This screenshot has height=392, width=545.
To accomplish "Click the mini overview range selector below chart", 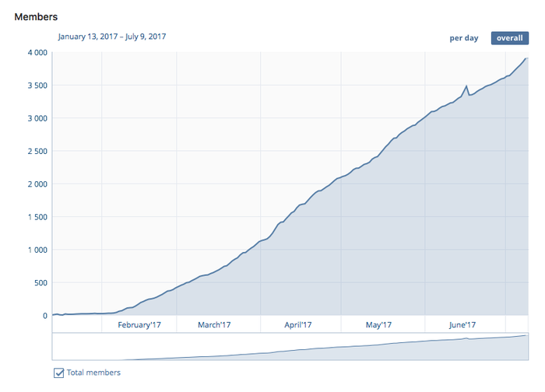I will [290, 347].
